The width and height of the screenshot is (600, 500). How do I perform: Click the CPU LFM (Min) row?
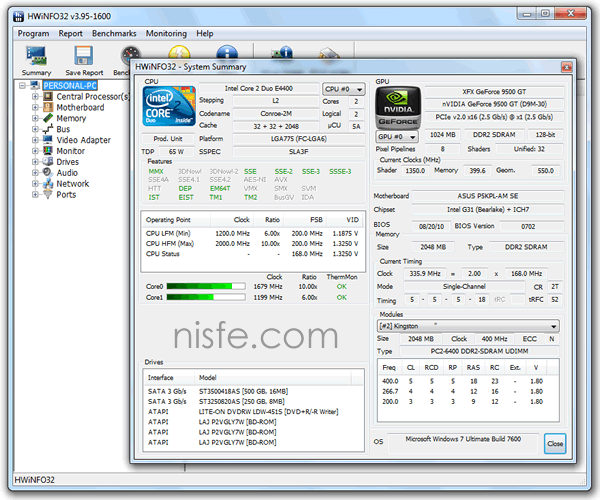coord(252,233)
